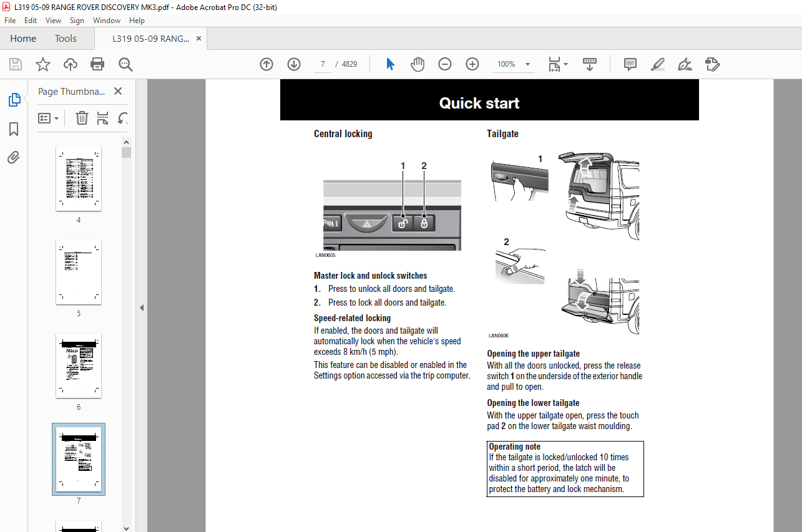Screen dimensions: 802x532
Task: Select page 4 thumbnail
Action: click(79, 180)
